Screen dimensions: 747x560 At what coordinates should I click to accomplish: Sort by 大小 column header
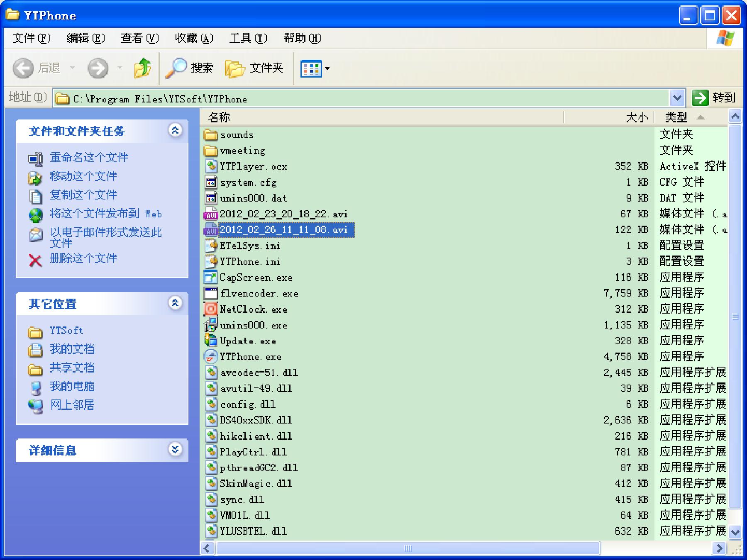pos(608,117)
